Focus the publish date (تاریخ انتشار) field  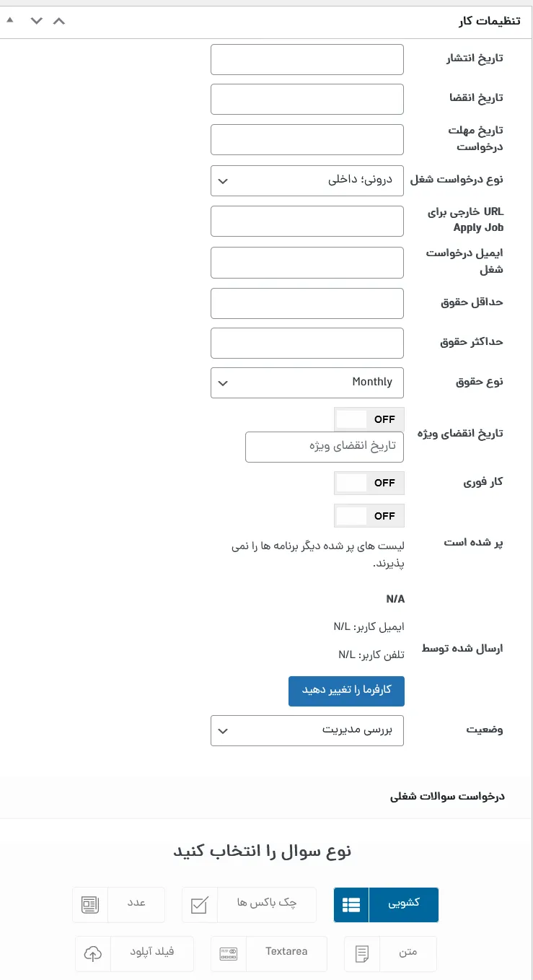(x=307, y=59)
